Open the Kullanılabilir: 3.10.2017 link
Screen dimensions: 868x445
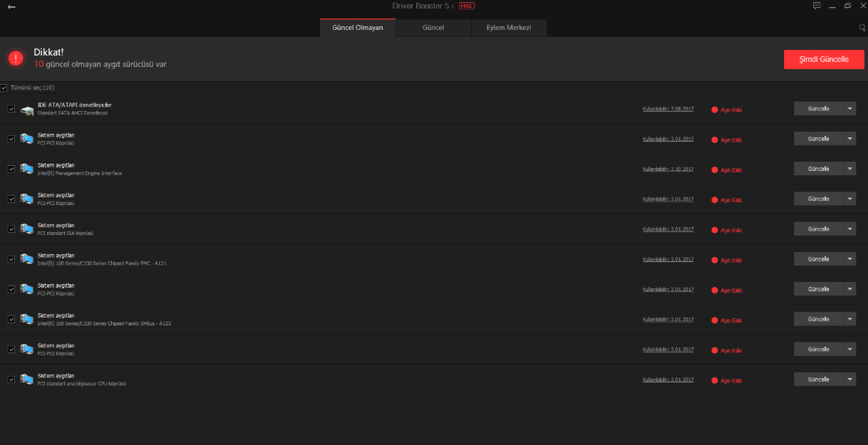[668, 169]
